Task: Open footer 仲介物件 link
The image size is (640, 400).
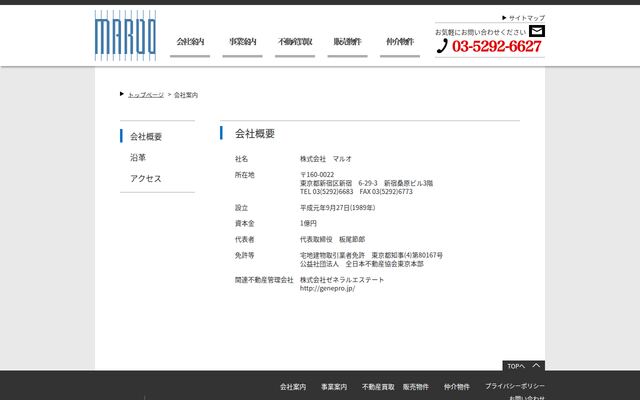Action: 457,387
